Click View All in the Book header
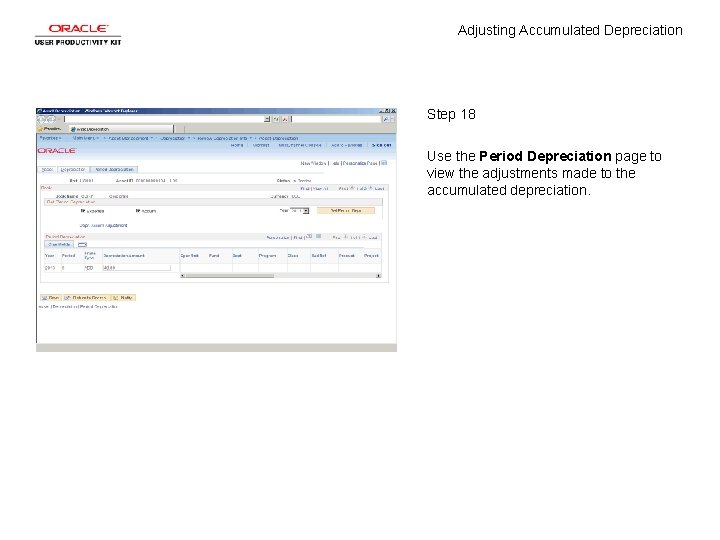This screenshot has height=540, width=720. 321,189
